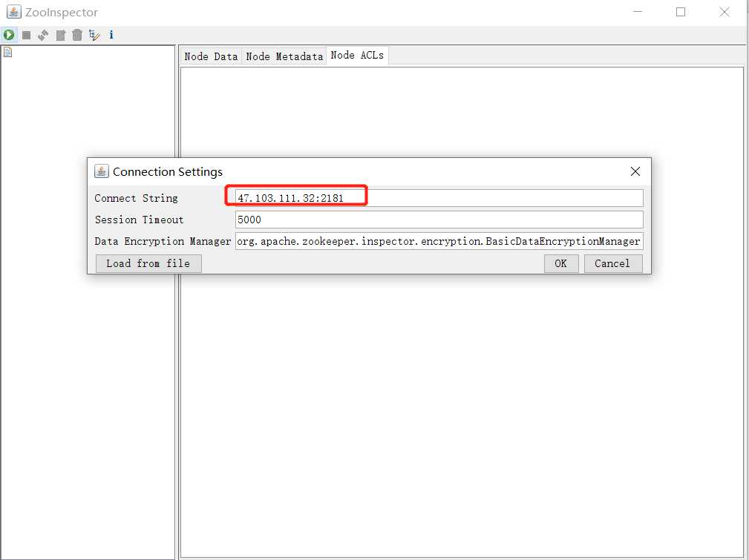Click the Add Node toolbar icon
Viewport: 749px width, 560px height.
click(x=61, y=35)
